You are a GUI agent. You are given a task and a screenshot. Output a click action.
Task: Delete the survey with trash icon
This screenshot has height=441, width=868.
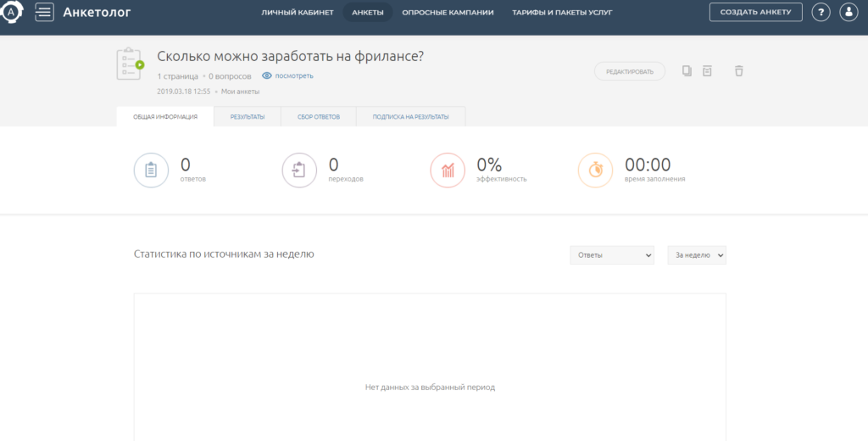738,71
